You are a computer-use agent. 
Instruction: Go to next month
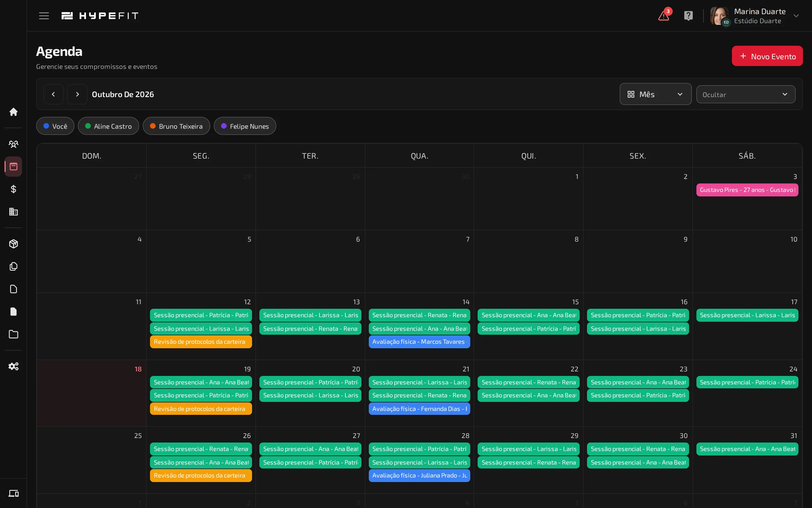coord(77,94)
